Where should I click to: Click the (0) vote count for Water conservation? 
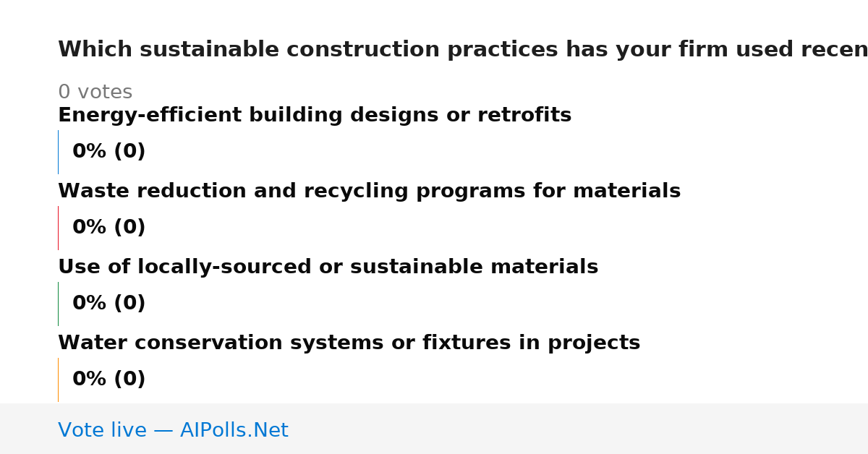tap(129, 380)
